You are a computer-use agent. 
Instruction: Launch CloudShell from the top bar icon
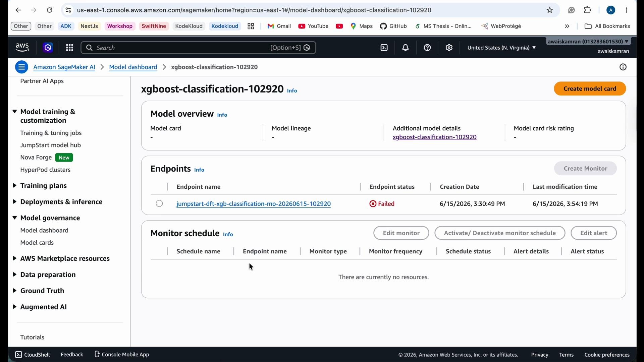384,48
